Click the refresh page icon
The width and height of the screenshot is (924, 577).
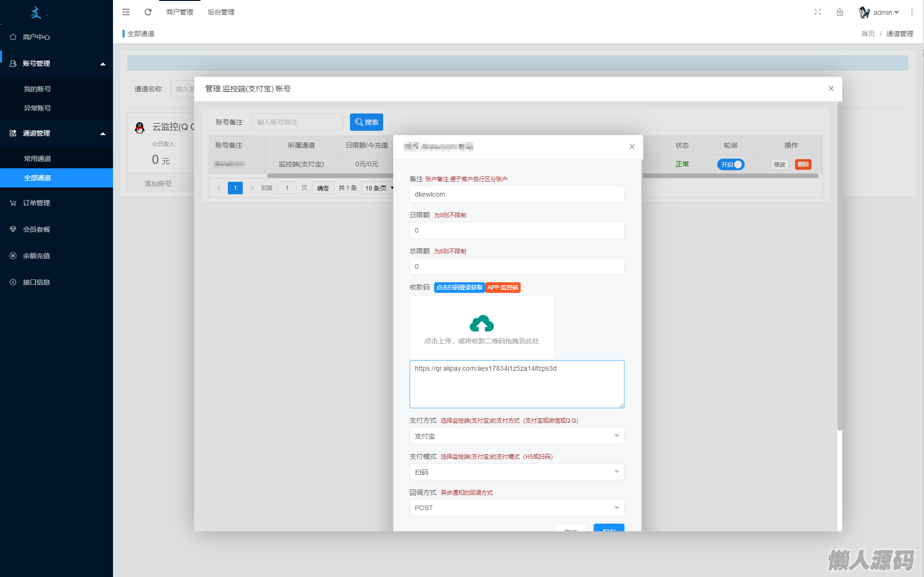[x=148, y=12]
